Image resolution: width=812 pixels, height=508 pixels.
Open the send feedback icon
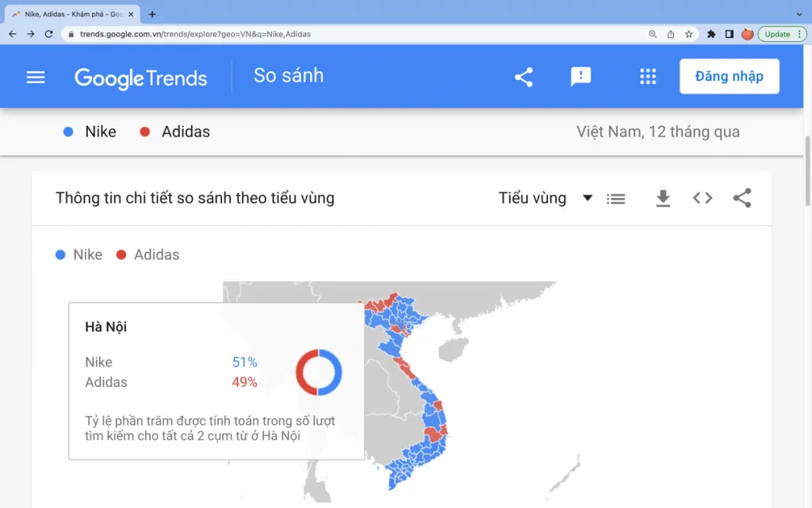tap(580, 77)
